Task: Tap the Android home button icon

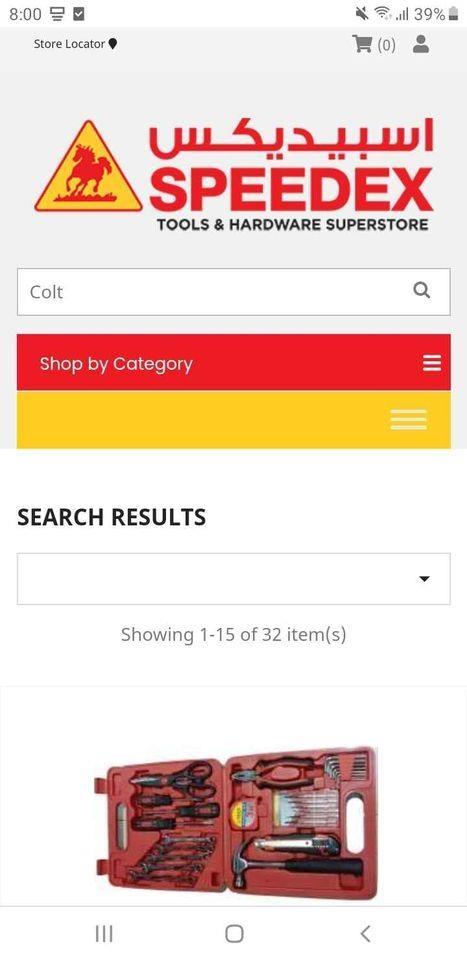Action: point(234,934)
